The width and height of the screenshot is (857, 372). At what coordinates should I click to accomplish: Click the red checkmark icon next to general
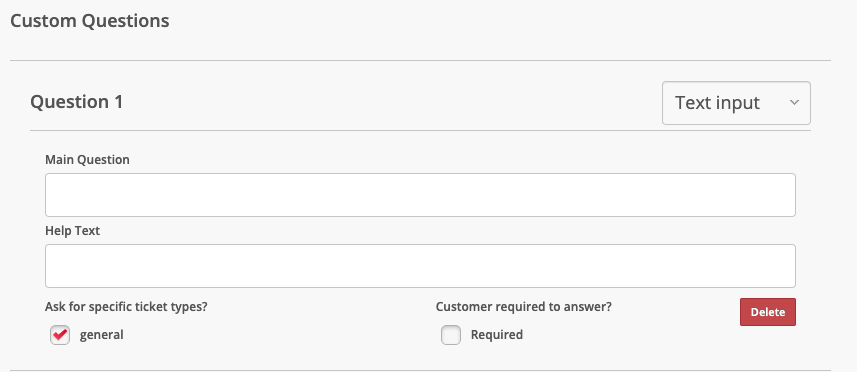point(60,334)
